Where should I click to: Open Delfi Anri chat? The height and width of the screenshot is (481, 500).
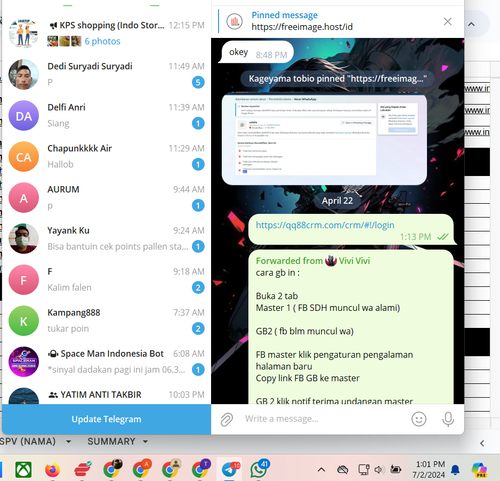106,115
